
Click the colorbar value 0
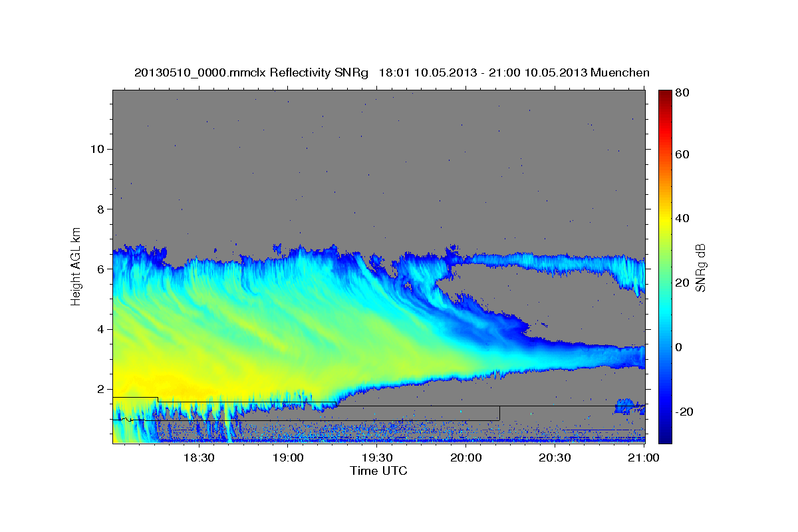[x=679, y=347]
